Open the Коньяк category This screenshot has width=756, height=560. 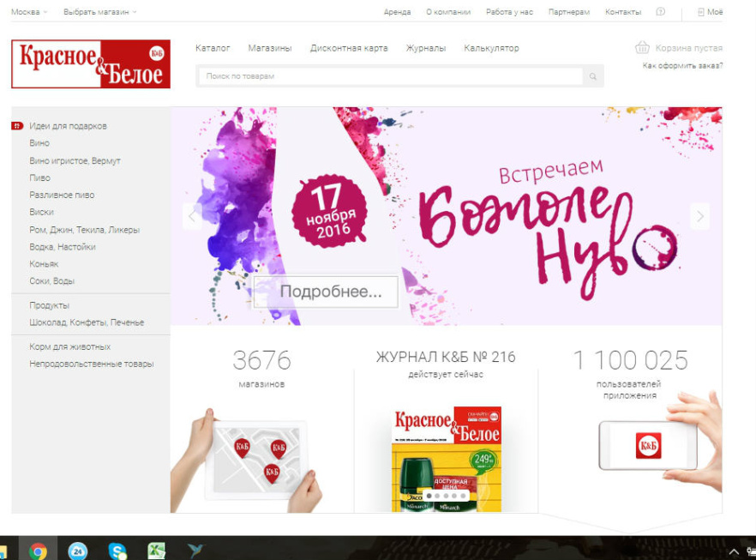click(x=44, y=264)
